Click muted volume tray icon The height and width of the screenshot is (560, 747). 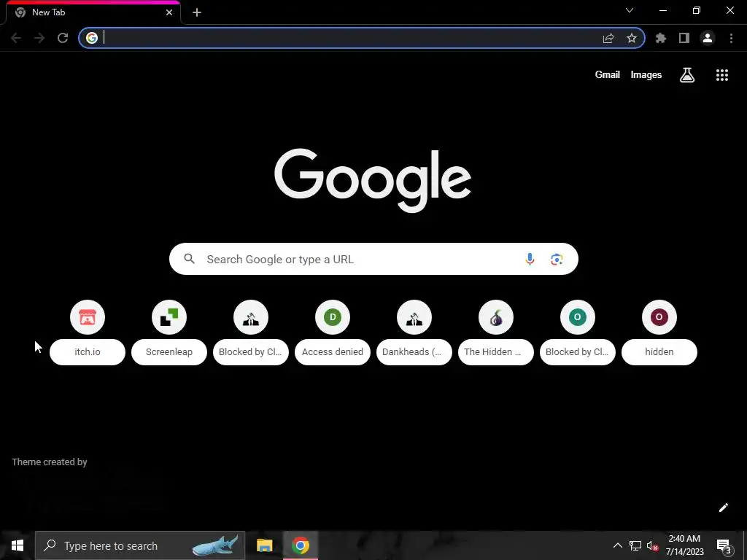[x=652, y=545]
